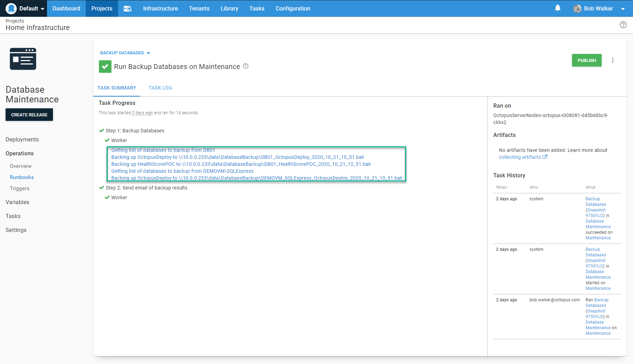Click the Create Release button
Viewport: 633px width, 364px height.
click(x=29, y=115)
